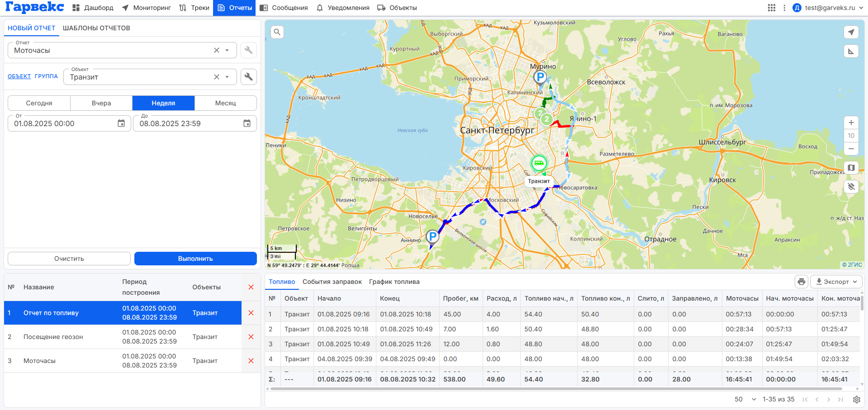
Task: Select the Неделя period
Action: click(163, 103)
